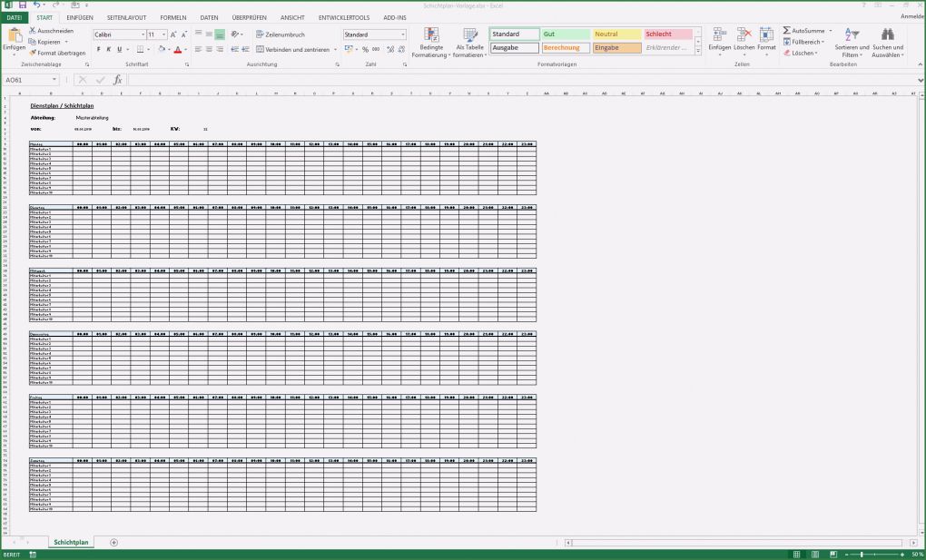This screenshot has width=926, height=560.
Task: Expand the Füllfarbe color dropdown
Action: (170, 49)
